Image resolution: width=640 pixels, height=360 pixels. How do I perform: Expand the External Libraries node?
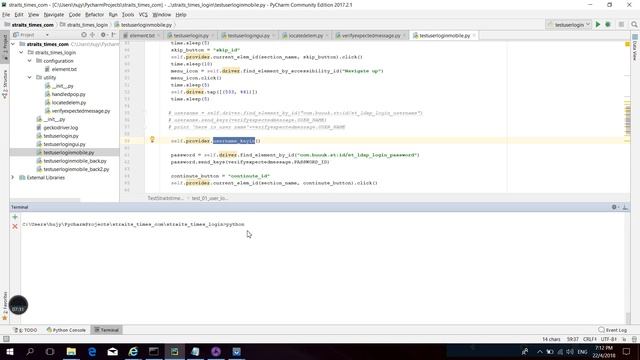pos(13,178)
